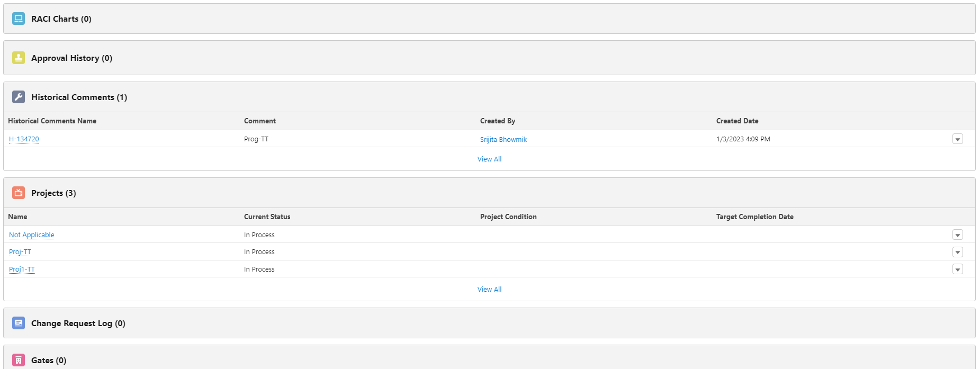Open the Approval History (0) related list
Image resolution: width=980 pixels, height=369 pixels.
[71, 58]
